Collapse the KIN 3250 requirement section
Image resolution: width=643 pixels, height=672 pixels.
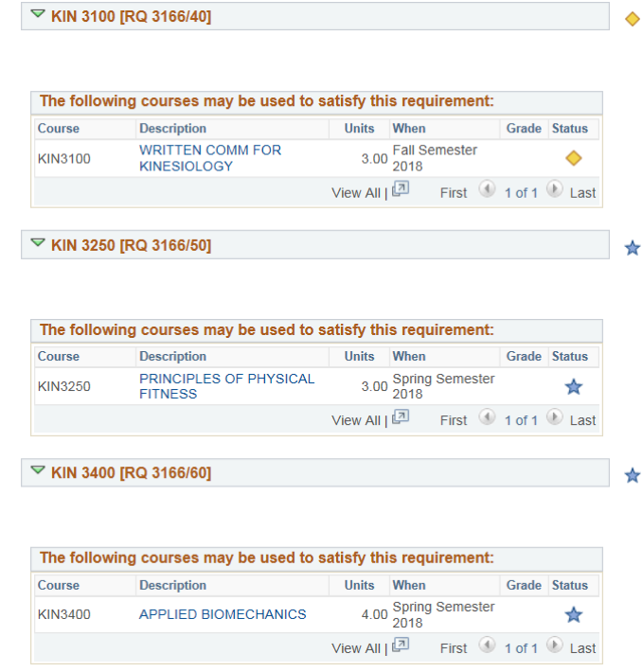pos(38,244)
